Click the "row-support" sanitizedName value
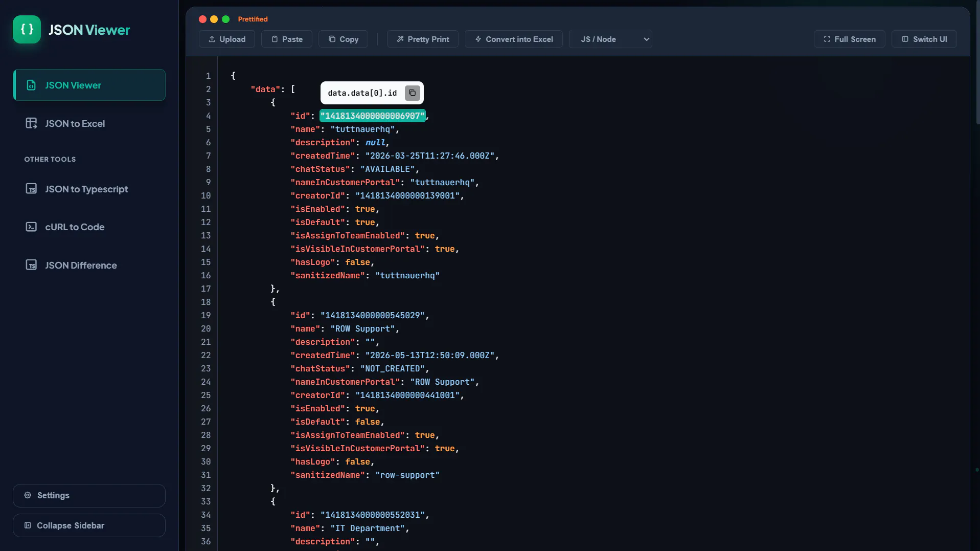 [x=407, y=475]
